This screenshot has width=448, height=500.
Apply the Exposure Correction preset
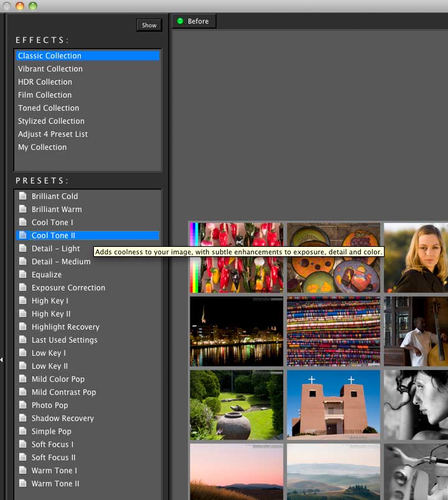(88, 287)
